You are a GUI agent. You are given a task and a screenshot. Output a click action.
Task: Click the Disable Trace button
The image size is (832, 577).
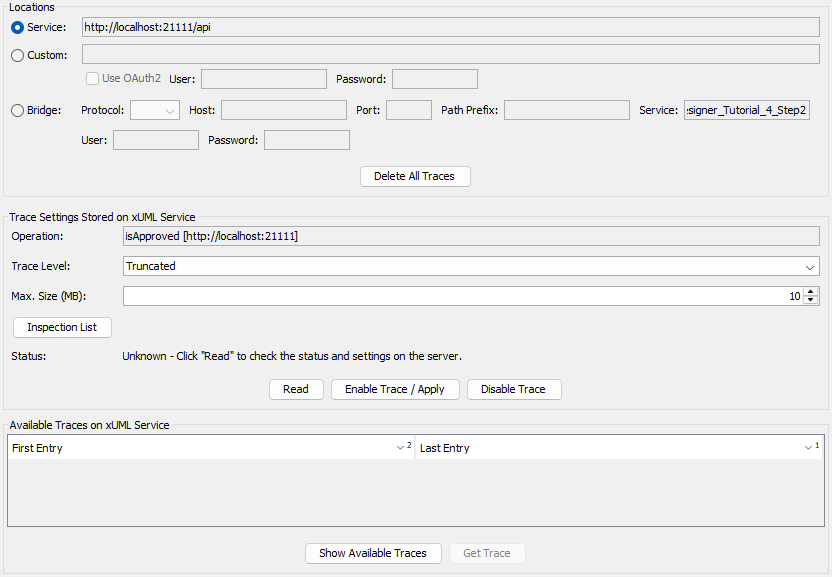[513, 389]
